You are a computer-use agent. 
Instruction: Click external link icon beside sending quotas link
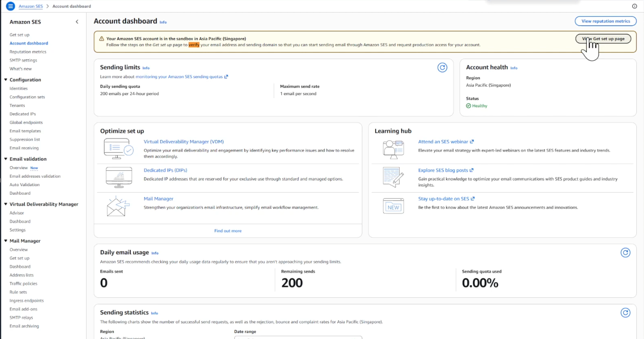226,77
